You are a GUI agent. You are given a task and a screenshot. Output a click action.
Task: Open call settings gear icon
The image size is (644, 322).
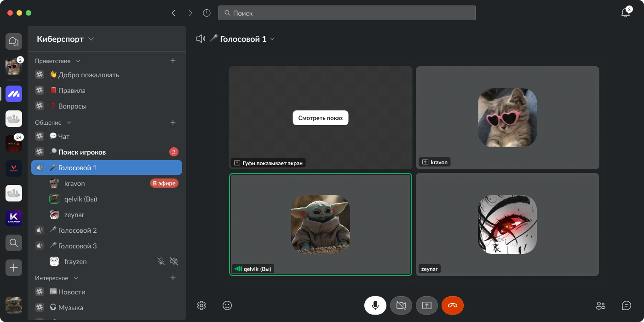[x=201, y=305]
